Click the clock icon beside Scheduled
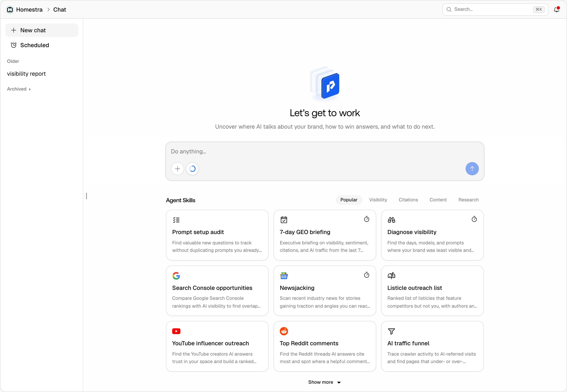 14,45
